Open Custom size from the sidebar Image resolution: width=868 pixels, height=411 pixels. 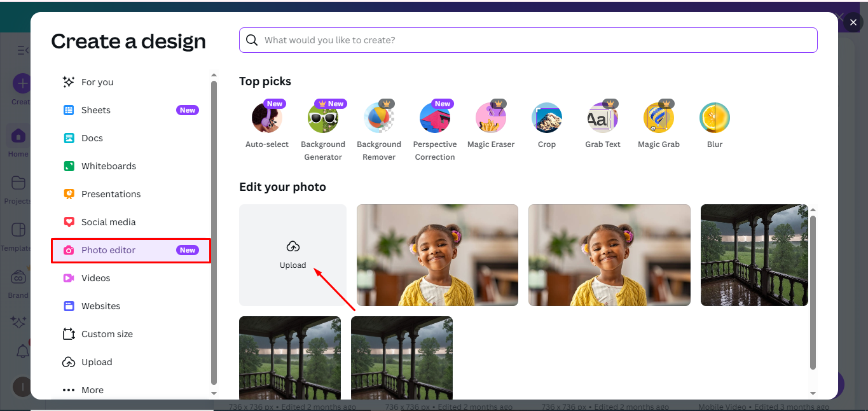(x=107, y=333)
